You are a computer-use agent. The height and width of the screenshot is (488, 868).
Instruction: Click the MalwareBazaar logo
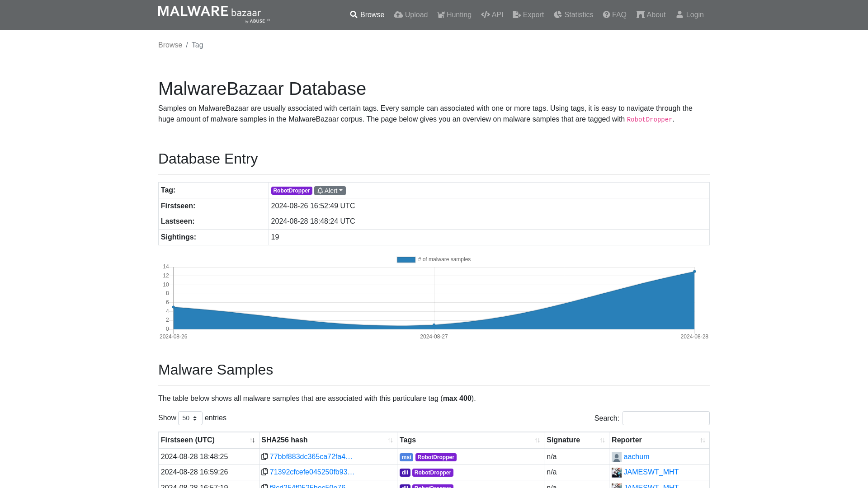(x=214, y=14)
